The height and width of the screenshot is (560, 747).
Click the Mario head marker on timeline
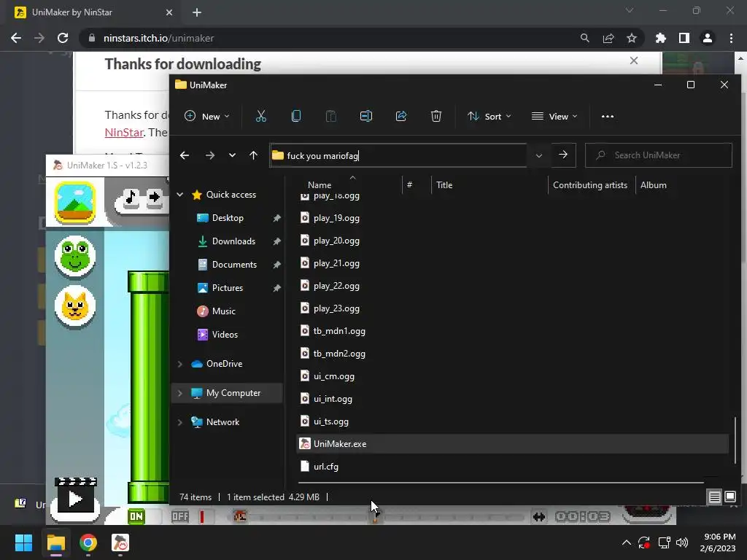tap(239, 516)
